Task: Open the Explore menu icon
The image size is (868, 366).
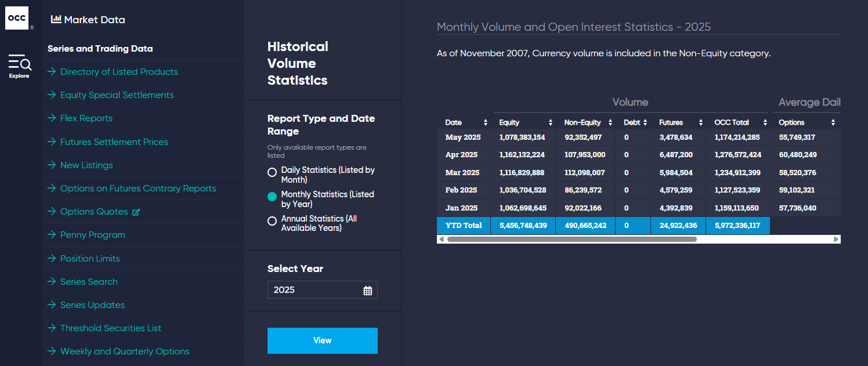Action: coord(20,63)
